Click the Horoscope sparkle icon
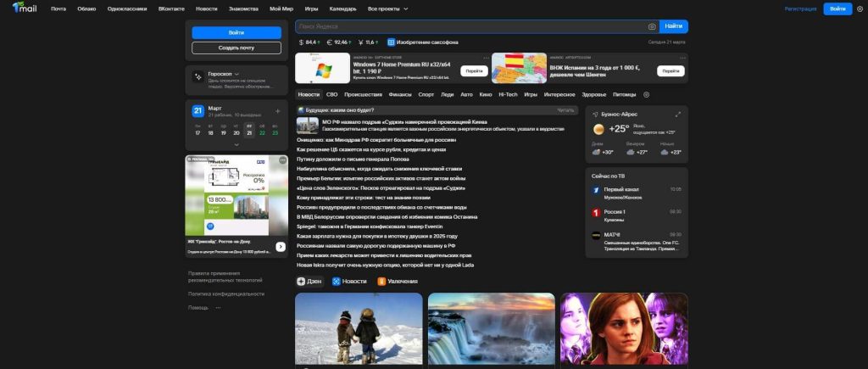Screen dimensions: 868x369 pos(198,76)
